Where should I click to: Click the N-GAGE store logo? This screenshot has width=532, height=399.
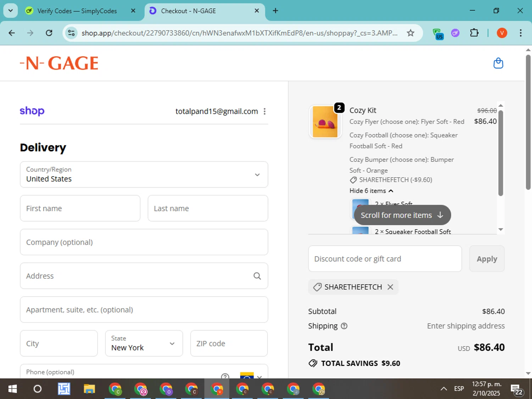click(x=59, y=63)
